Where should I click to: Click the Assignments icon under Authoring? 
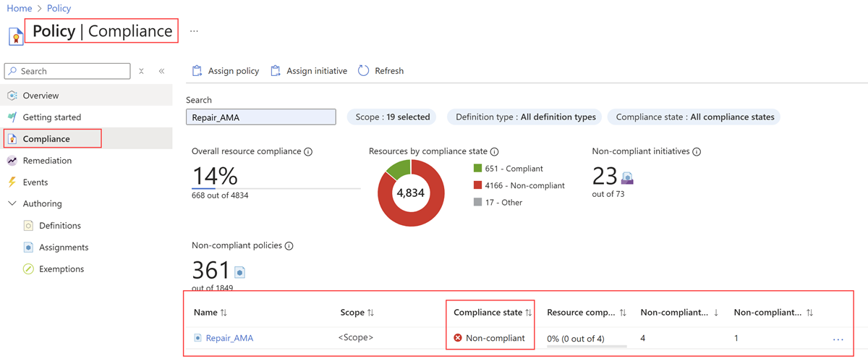coord(28,248)
